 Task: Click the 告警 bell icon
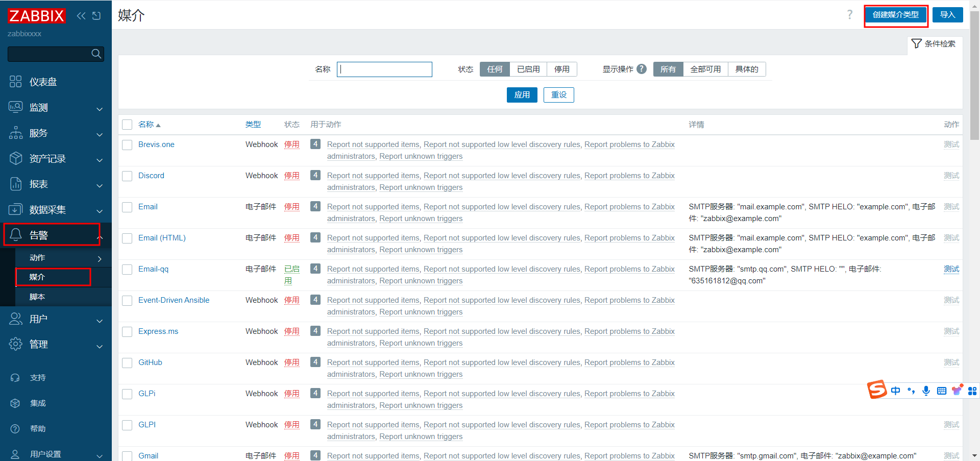click(16, 235)
